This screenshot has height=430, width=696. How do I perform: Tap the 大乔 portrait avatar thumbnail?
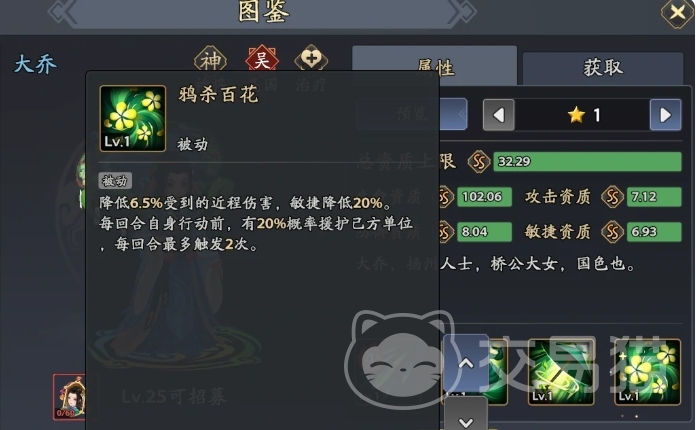[69, 397]
